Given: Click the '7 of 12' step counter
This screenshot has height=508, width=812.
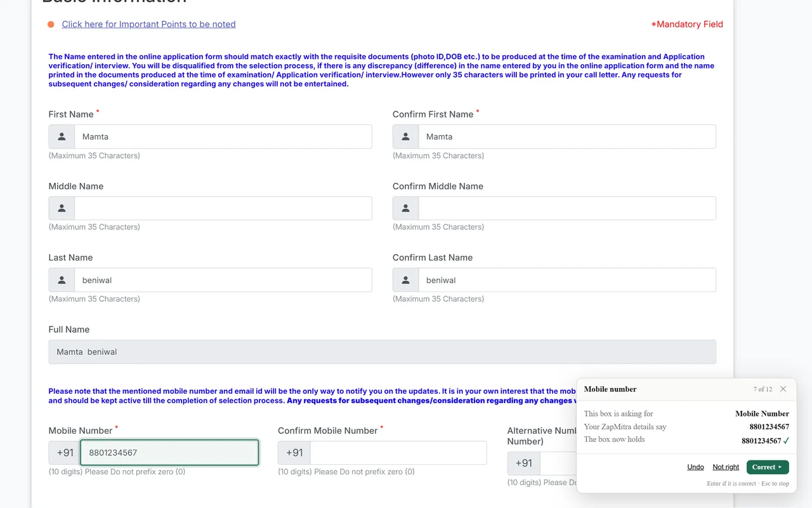Looking at the screenshot, I should pos(763,389).
